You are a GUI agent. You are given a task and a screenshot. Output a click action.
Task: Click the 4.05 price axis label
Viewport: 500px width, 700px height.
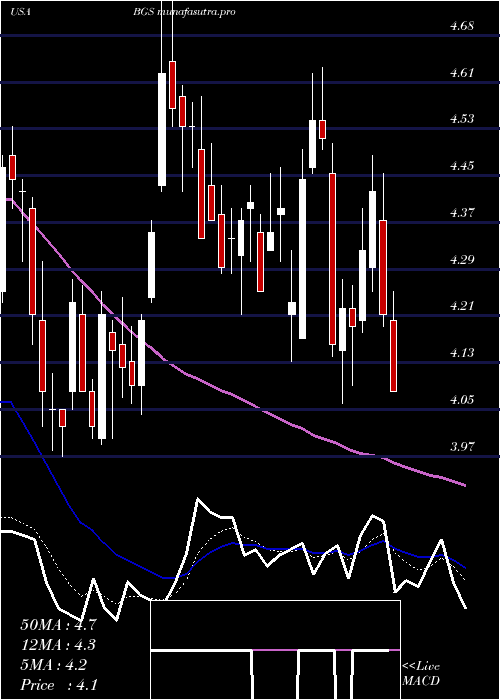pyautogui.click(x=462, y=399)
